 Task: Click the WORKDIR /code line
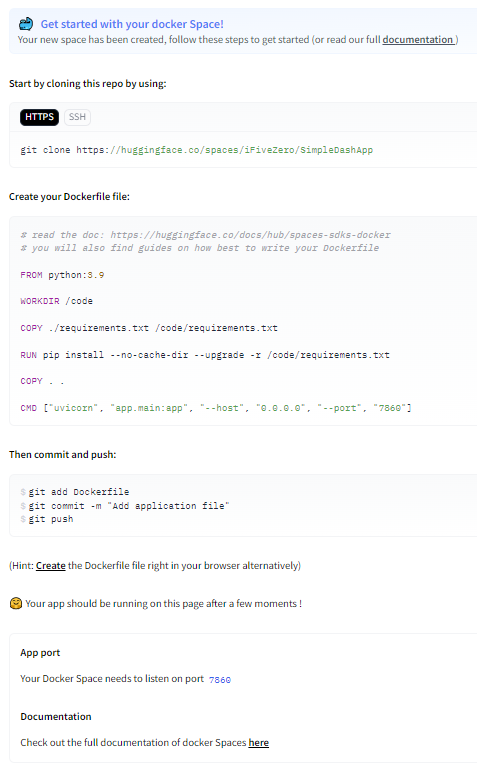(56, 301)
